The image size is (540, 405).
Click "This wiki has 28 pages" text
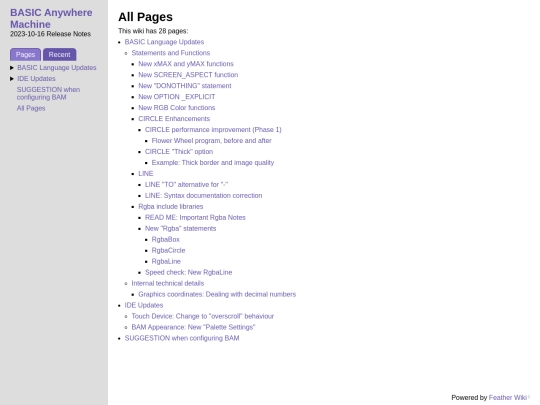[153, 31]
